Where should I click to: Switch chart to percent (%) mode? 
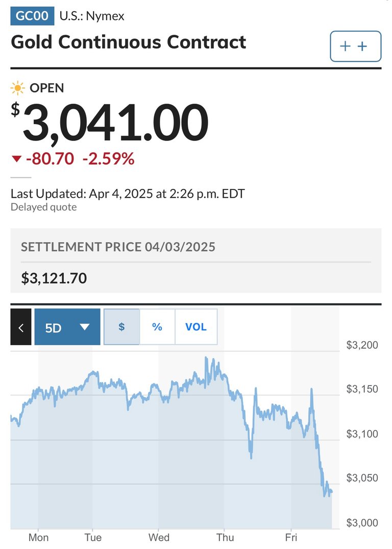[157, 327]
